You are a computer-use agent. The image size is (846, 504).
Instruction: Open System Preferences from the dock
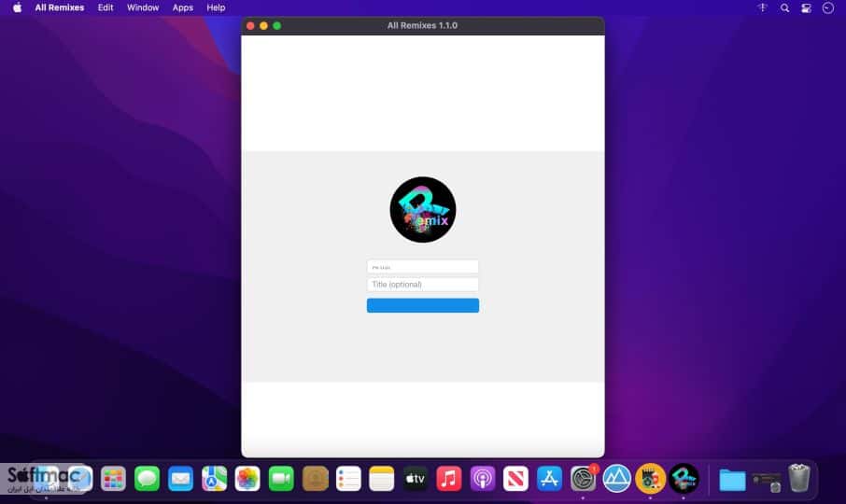(584, 479)
